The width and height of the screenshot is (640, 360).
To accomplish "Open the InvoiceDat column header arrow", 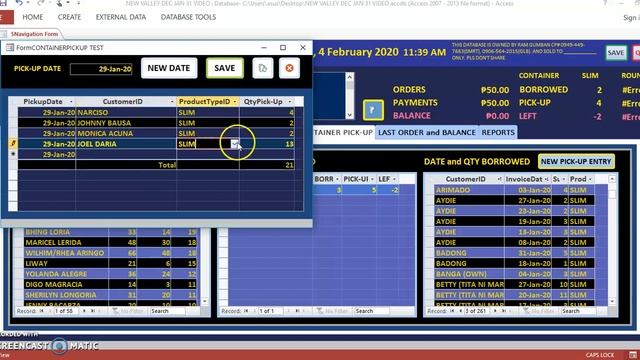I will (x=547, y=179).
